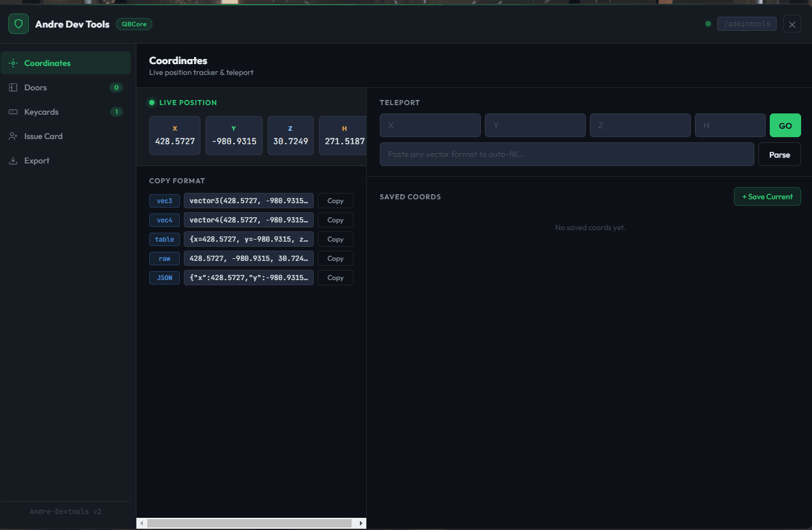Image resolution: width=812 pixels, height=530 pixels.
Task: Click the live Y value -980.9315
Action: (234, 141)
